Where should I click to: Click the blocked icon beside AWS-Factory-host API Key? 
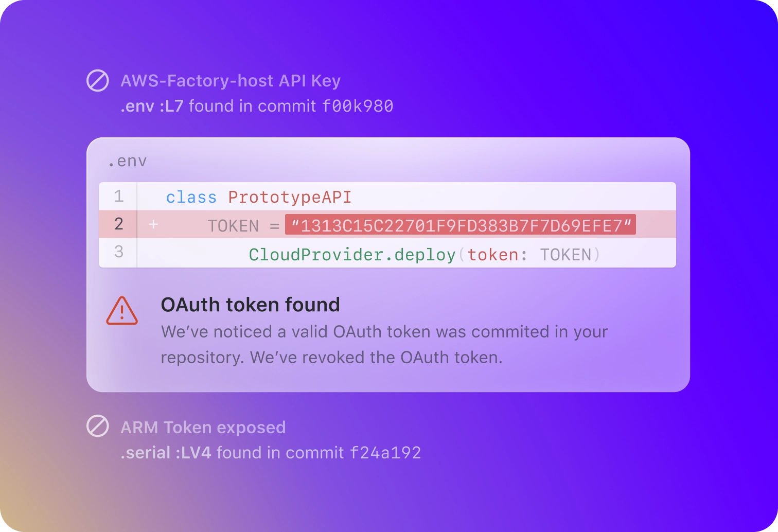click(x=97, y=81)
